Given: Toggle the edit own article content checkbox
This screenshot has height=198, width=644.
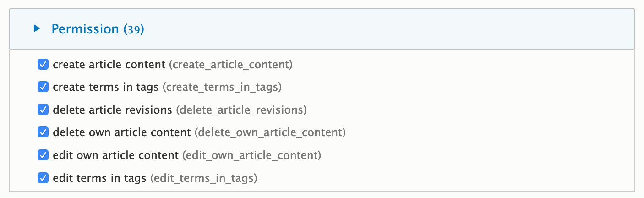Looking at the screenshot, I should pyautogui.click(x=43, y=155).
